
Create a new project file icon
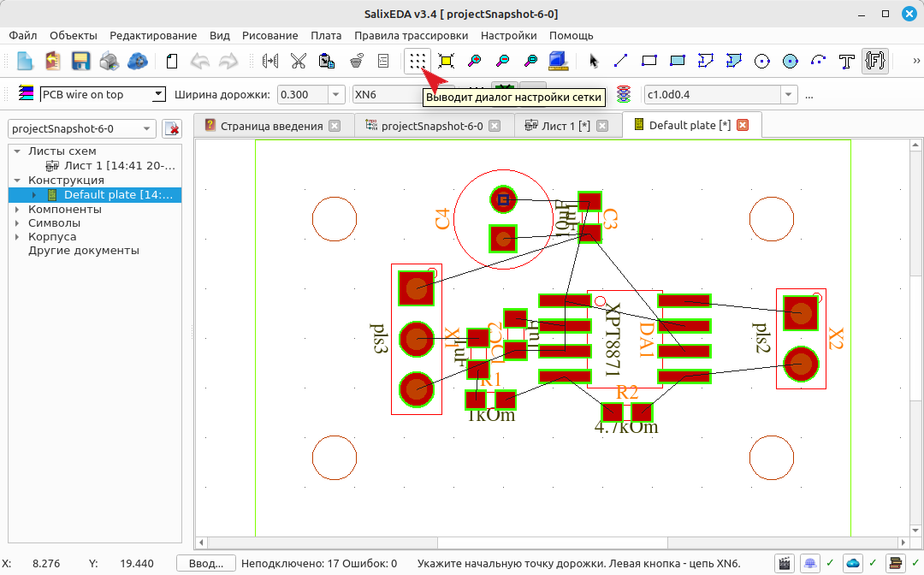(x=25, y=61)
